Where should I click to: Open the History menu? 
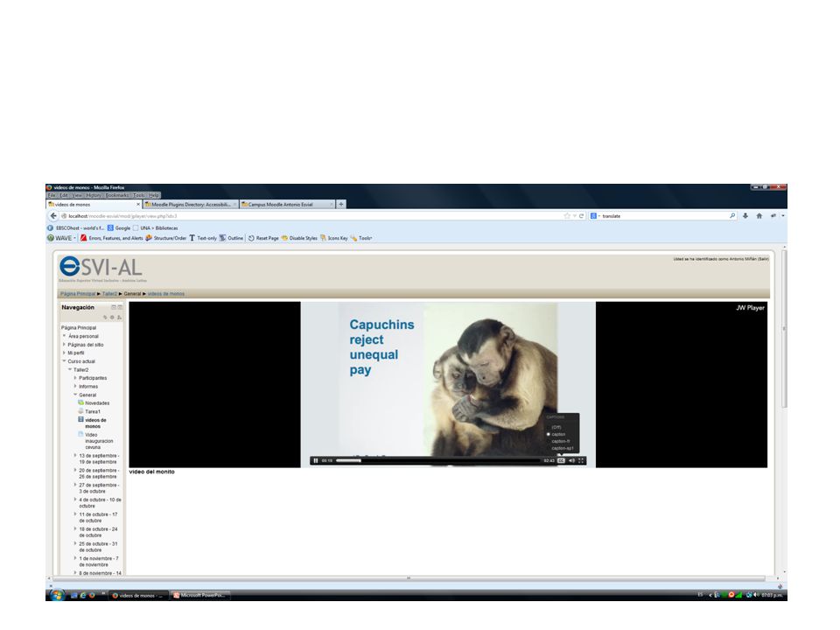tap(94, 195)
